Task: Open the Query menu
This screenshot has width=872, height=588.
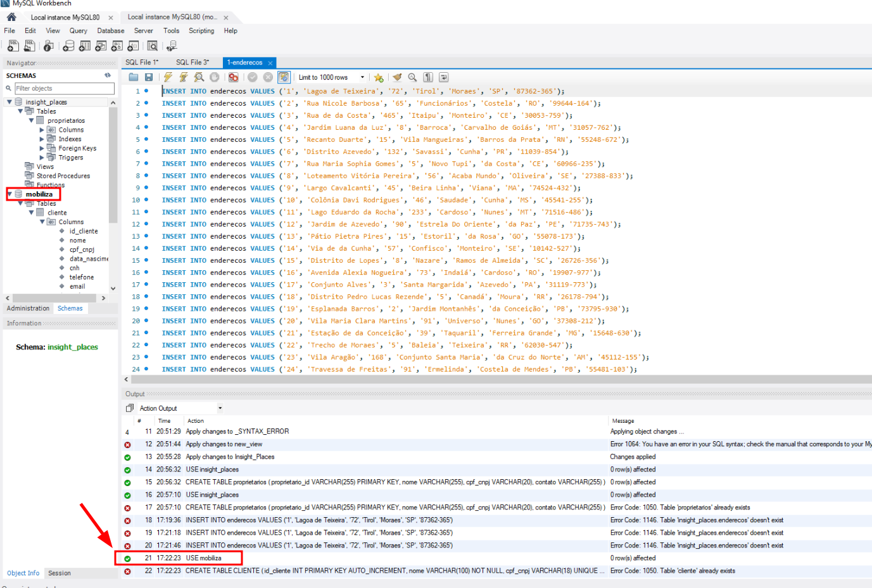Action: [x=78, y=30]
